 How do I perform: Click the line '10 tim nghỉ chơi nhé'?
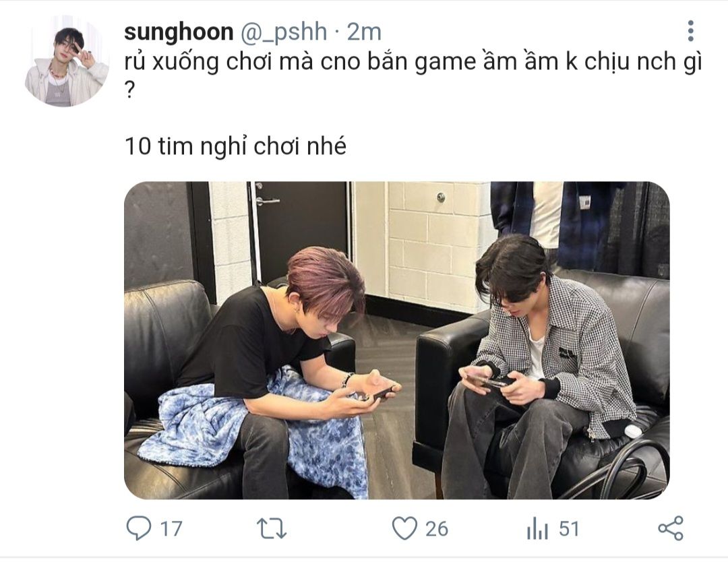coord(235,146)
